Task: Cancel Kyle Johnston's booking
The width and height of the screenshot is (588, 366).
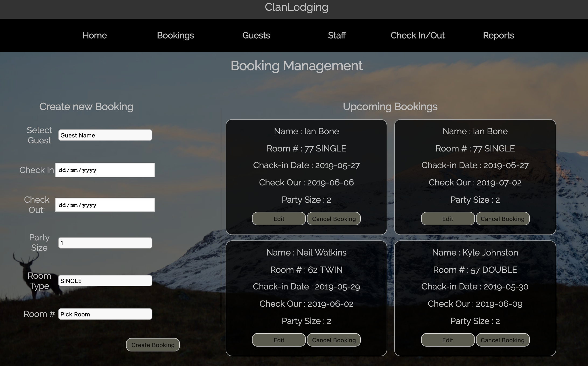Action: (502, 340)
